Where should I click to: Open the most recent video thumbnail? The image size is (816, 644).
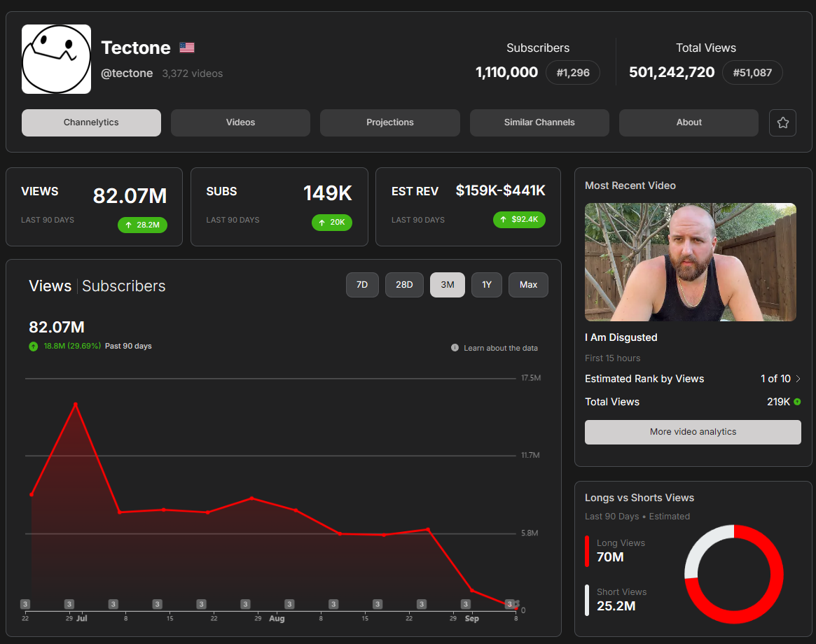click(691, 262)
